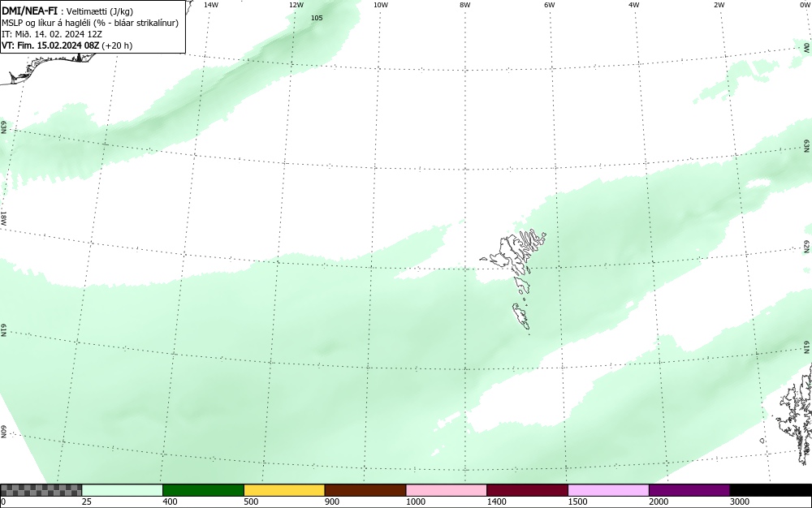Click the dark green 400-500 legend swatch
This screenshot has height=508, width=812.
click(x=203, y=490)
